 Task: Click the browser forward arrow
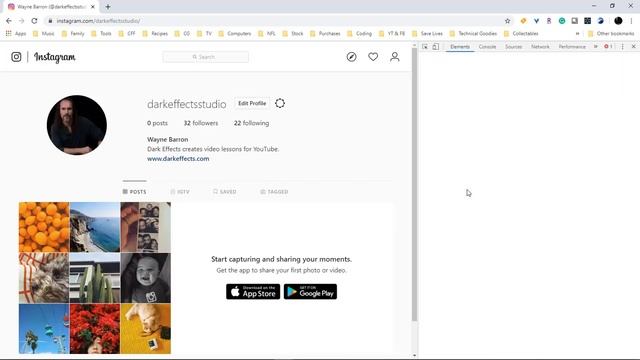pyautogui.click(x=21, y=21)
